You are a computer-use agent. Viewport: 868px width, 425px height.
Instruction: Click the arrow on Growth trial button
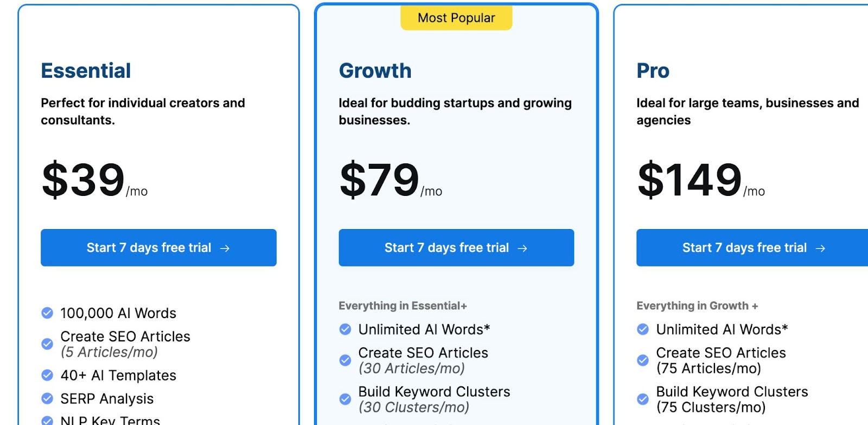click(522, 248)
